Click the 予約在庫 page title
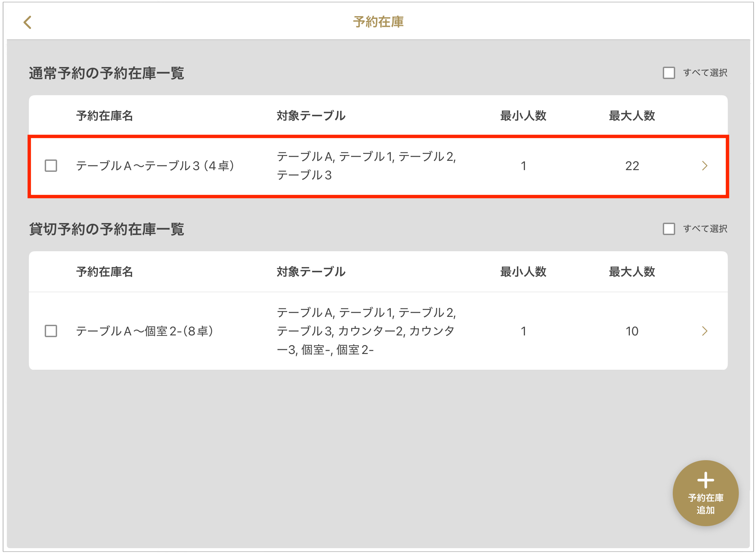The height and width of the screenshot is (554, 756). click(x=378, y=22)
